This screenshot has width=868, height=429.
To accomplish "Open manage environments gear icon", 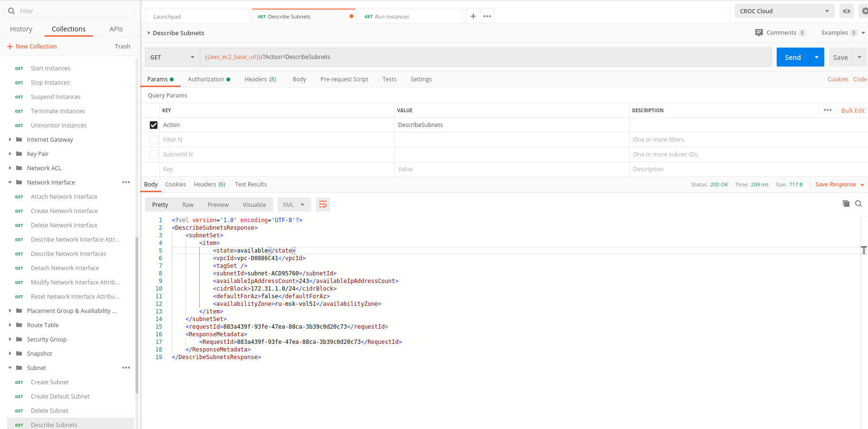I will click(864, 11).
